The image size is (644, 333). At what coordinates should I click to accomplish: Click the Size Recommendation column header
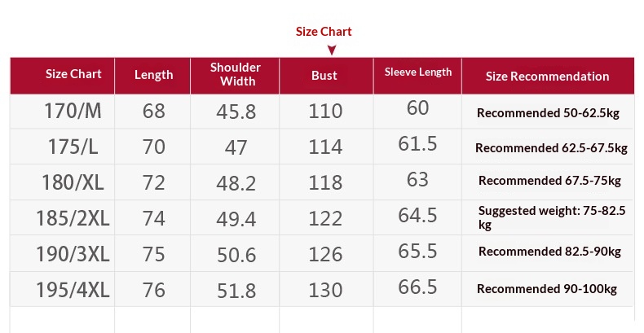(547, 77)
